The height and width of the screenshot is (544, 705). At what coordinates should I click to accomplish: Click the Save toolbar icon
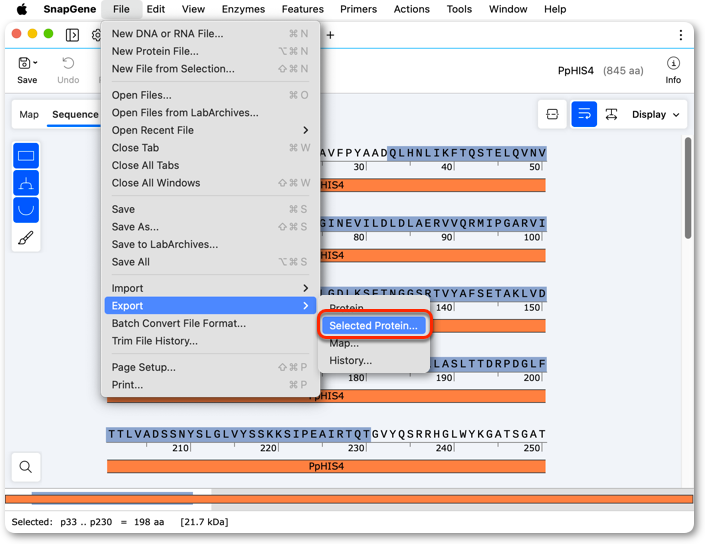coord(24,63)
